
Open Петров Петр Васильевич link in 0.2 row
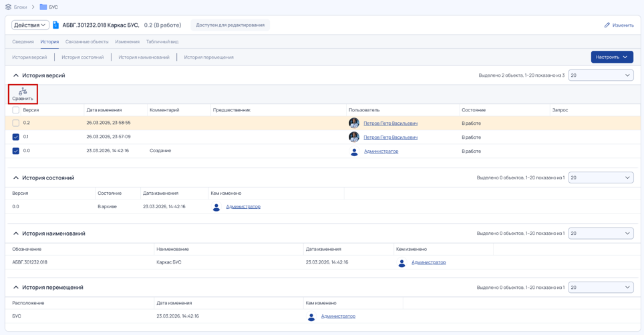click(390, 123)
